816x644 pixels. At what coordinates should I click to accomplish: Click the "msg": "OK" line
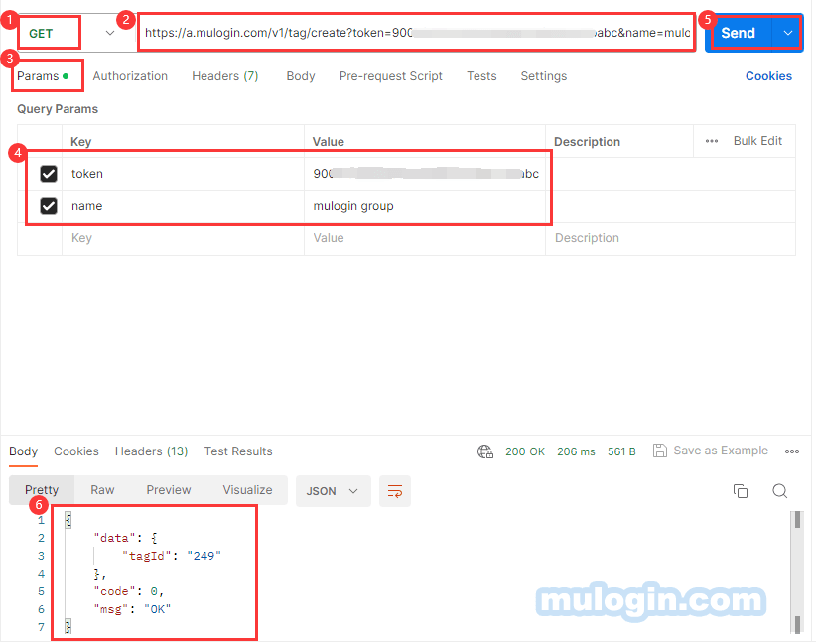(132, 609)
